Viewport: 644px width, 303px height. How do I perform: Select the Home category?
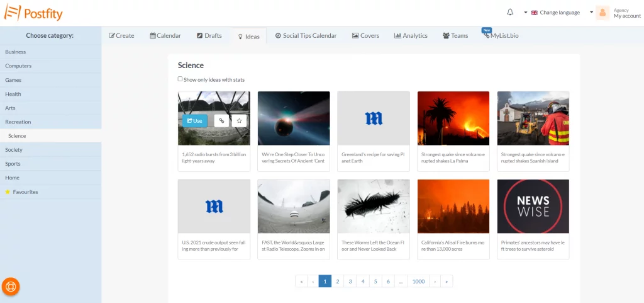(x=50, y=178)
